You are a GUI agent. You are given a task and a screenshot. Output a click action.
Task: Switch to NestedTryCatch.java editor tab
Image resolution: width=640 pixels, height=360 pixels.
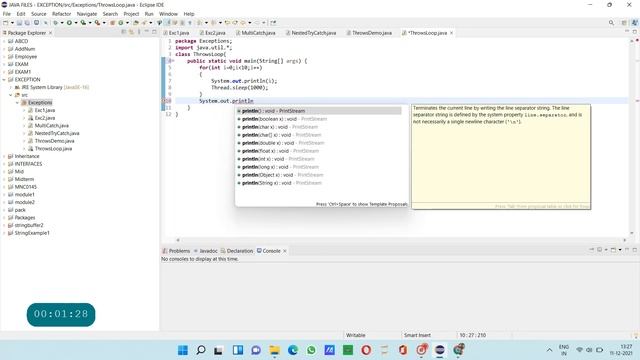[x=311, y=33]
